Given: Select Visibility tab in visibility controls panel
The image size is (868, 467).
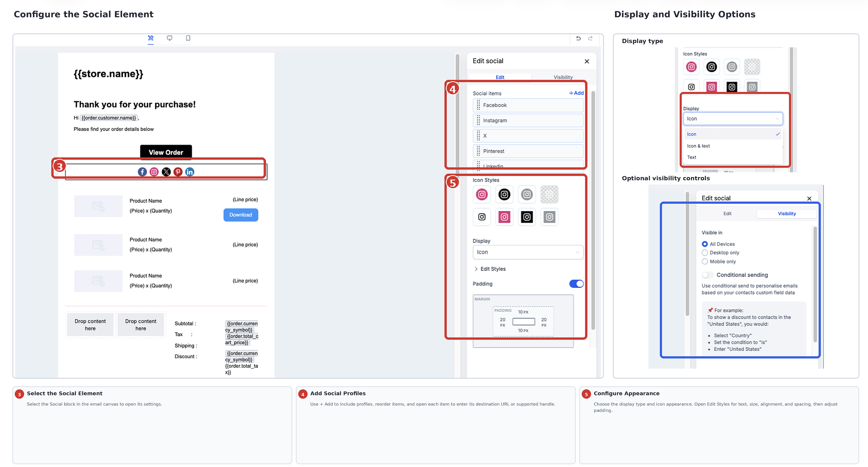Looking at the screenshot, I should pyautogui.click(x=787, y=214).
